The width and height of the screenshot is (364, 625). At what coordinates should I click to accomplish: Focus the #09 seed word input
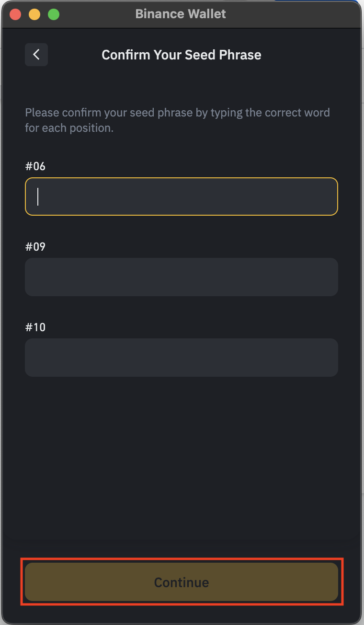pyautogui.click(x=182, y=277)
